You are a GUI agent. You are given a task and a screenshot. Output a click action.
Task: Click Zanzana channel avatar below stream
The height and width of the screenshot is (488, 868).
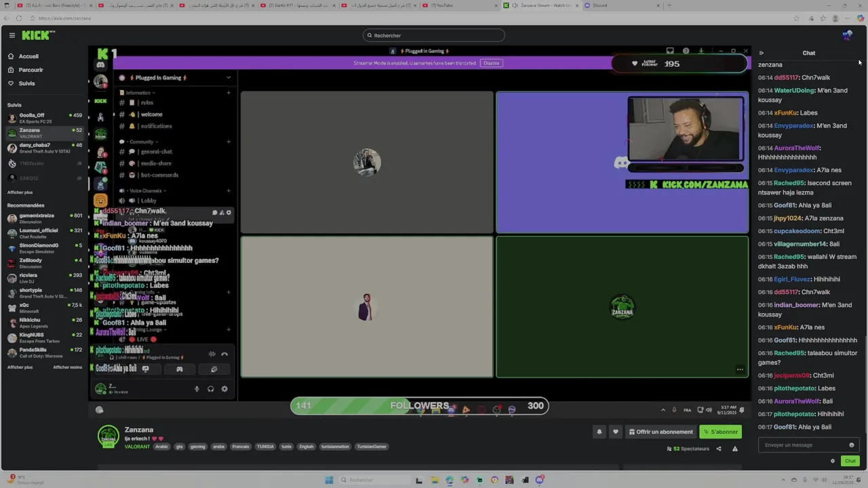pyautogui.click(x=108, y=436)
